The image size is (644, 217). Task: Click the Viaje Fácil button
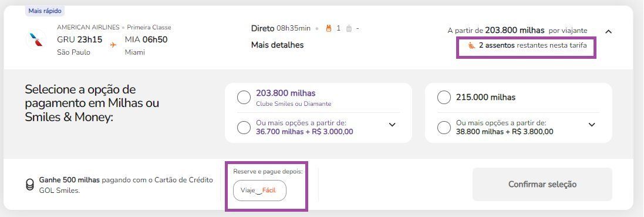(x=259, y=190)
